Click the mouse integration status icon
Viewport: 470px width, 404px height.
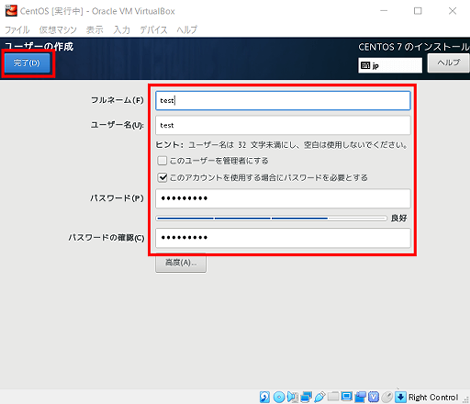[x=387, y=397]
